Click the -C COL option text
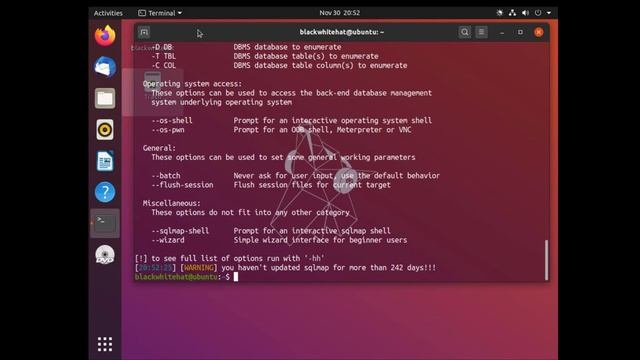 [164, 65]
